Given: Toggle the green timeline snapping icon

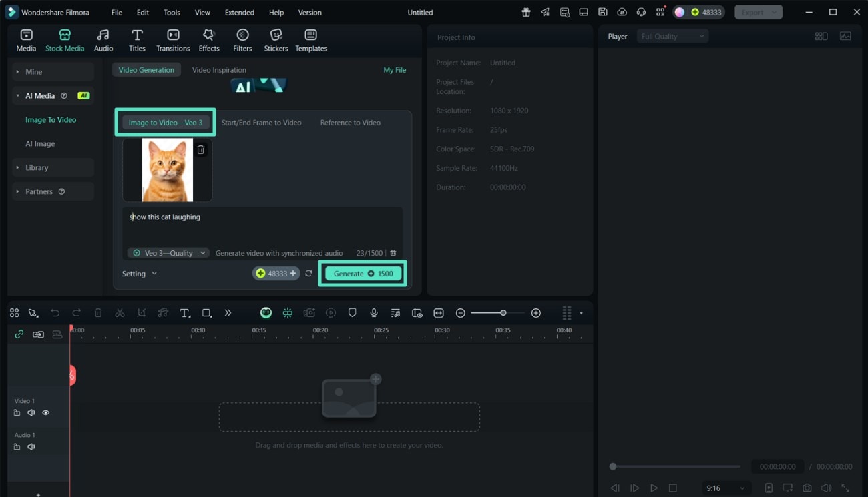Looking at the screenshot, I should point(287,313).
